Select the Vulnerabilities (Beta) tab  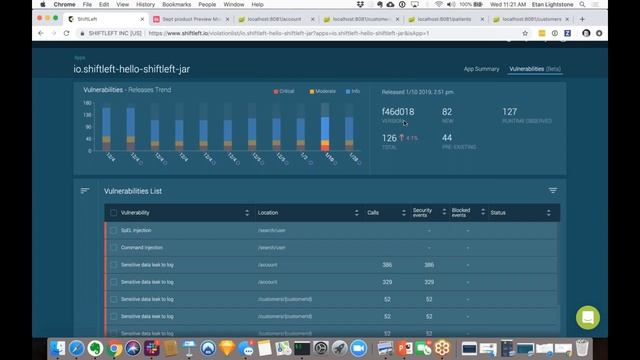535,69
